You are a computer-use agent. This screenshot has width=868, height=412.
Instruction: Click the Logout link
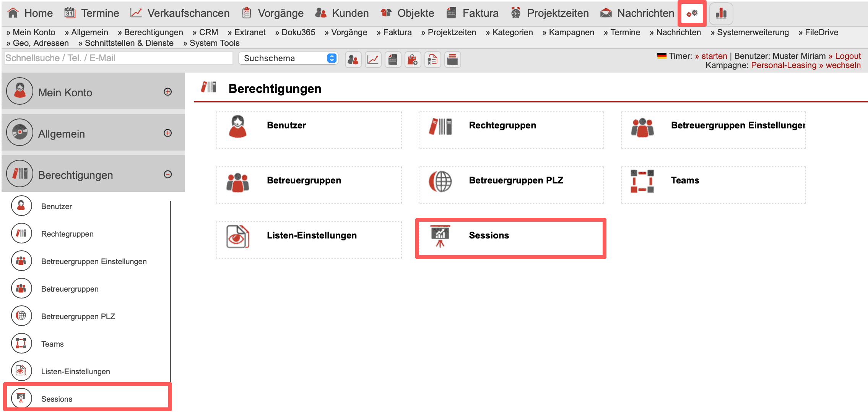[x=847, y=56]
